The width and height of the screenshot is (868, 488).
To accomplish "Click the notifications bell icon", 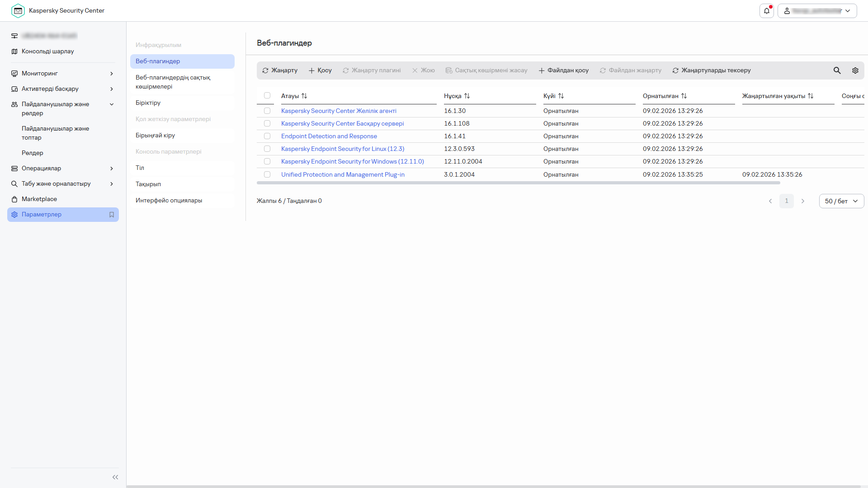I will (767, 11).
